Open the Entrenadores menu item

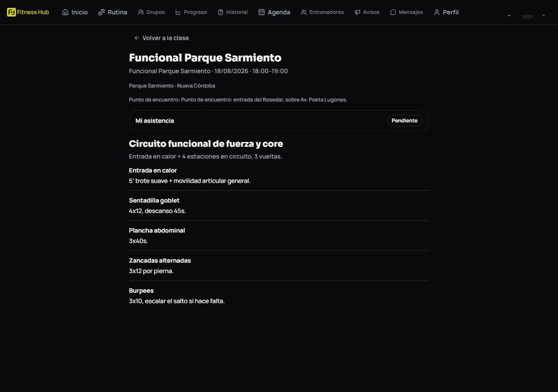pyautogui.click(x=322, y=12)
